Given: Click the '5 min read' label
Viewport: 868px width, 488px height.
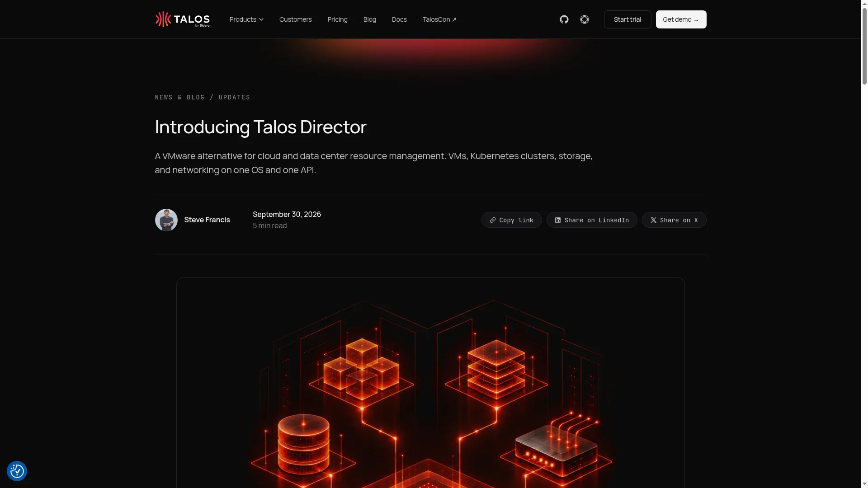Looking at the screenshot, I should (269, 225).
